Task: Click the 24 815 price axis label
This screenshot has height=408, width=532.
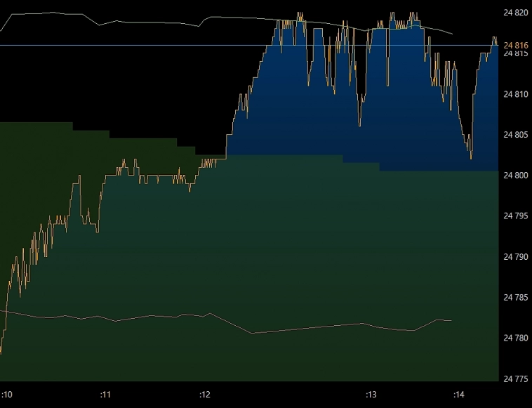Action: 516,53
